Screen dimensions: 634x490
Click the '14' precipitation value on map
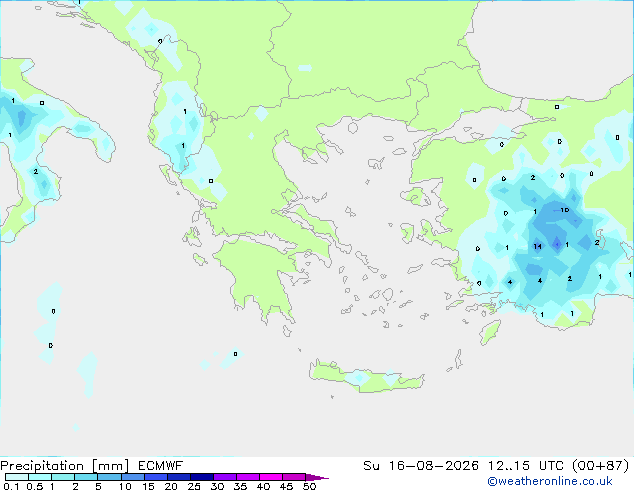[537, 246]
